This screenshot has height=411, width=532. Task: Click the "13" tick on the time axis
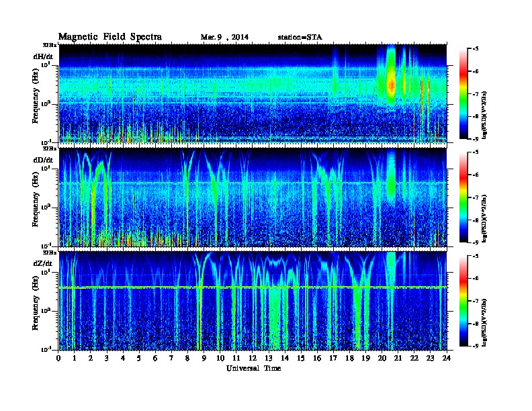pos(269,358)
